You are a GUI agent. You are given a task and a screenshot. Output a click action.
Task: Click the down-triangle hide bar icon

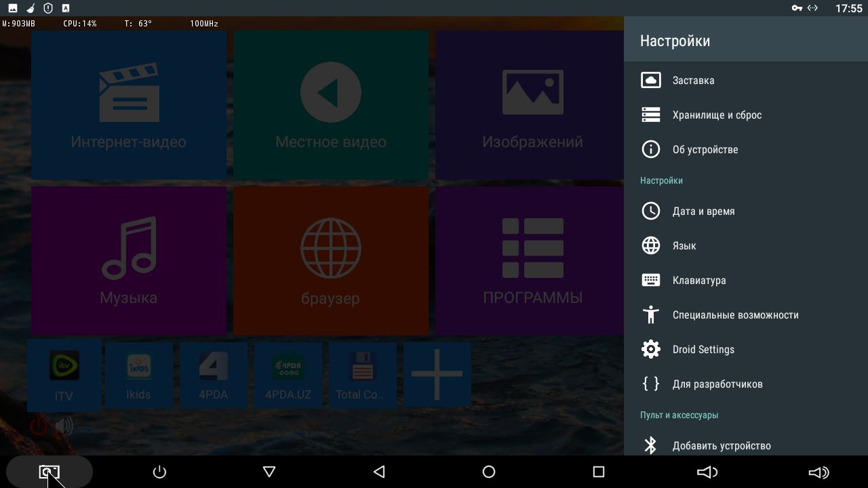click(x=269, y=472)
